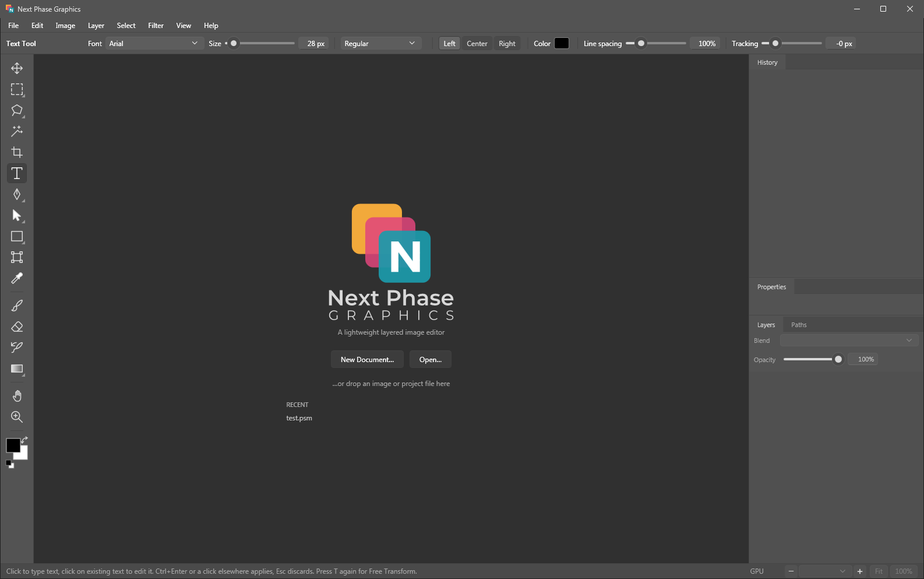Switch to the Paths tab
The height and width of the screenshot is (579, 924).
799,325
